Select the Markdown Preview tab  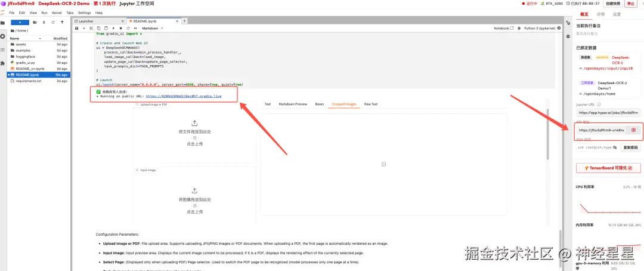point(293,104)
